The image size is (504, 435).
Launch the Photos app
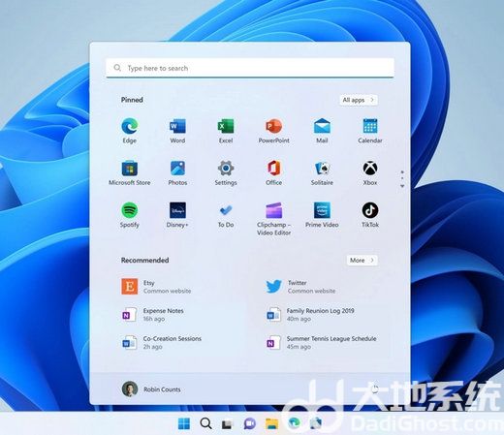click(177, 173)
